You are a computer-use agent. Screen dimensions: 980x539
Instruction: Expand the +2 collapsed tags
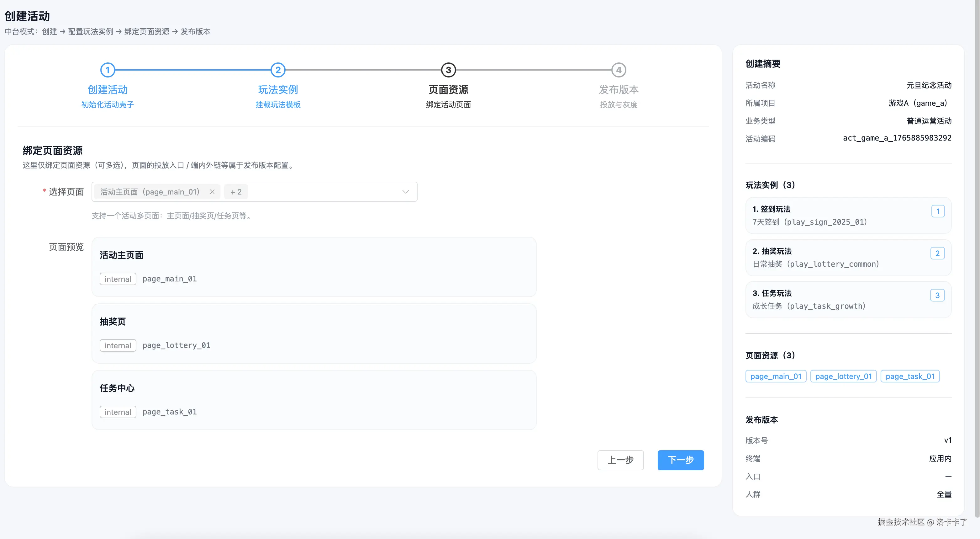(236, 192)
